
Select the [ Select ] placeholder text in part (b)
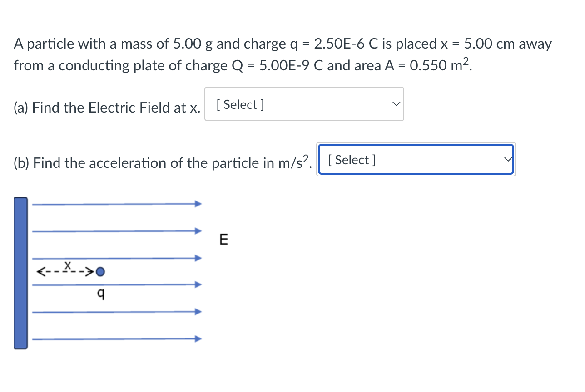pos(351,160)
